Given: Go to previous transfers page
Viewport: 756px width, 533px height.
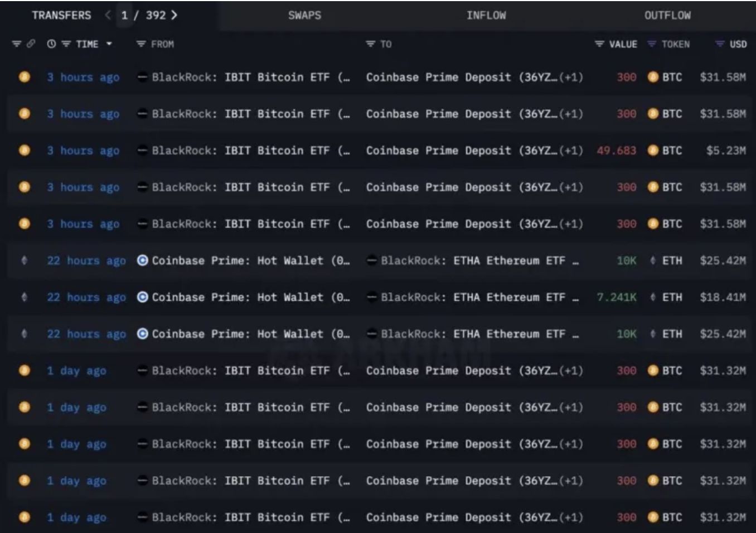Looking at the screenshot, I should 108,16.
